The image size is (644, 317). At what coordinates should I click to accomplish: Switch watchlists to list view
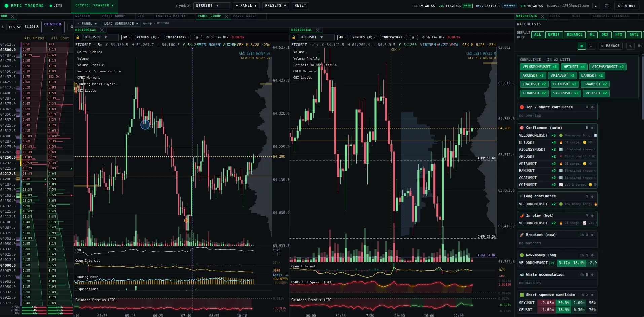coord(591,46)
